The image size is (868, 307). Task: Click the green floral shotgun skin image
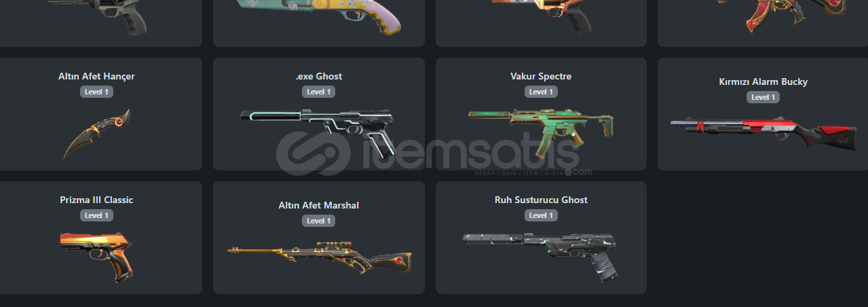pos(319,17)
